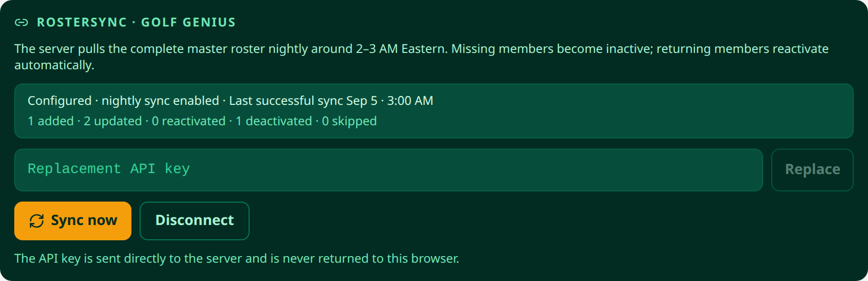Click the 3:00 AM sync time
This screenshot has width=868, height=281.
click(x=410, y=101)
